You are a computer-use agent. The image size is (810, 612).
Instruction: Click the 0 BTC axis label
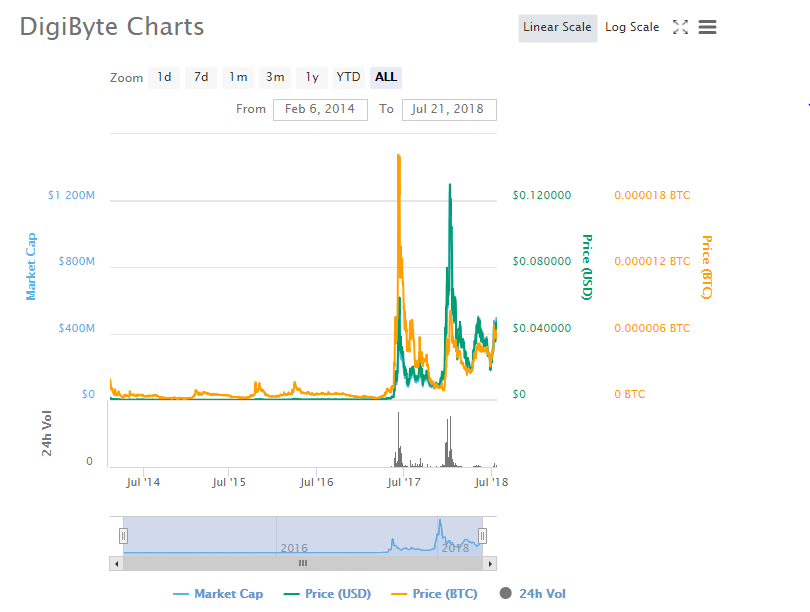click(630, 394)
